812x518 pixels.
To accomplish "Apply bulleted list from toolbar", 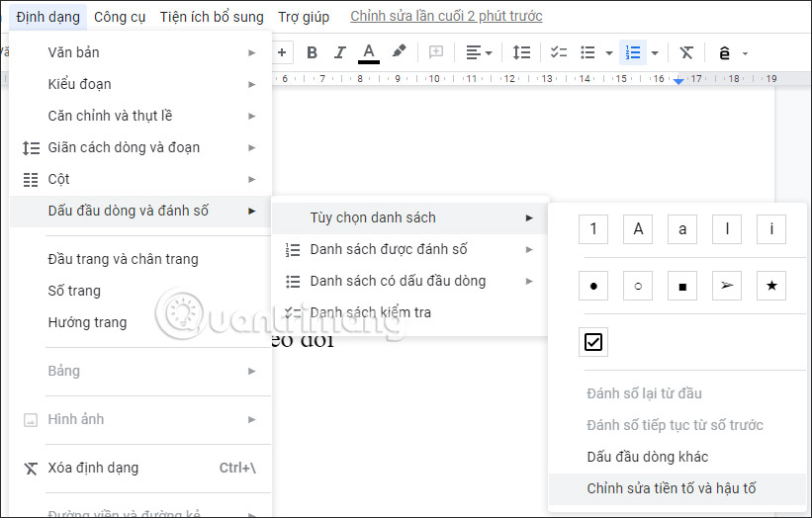I will click(x=587, y=52).
